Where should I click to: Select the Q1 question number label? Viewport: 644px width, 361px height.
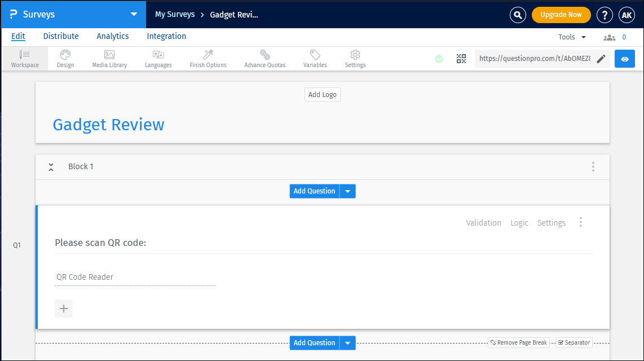point(17,245)
